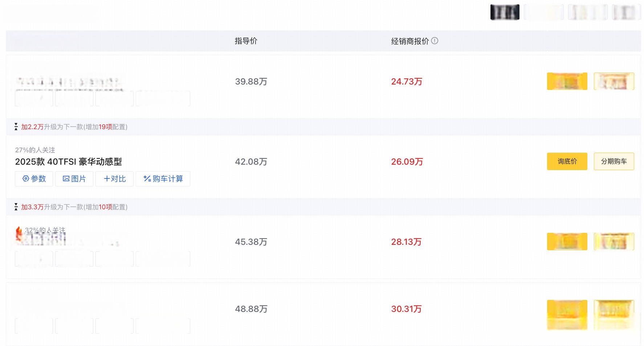Click upgrade arrow icon beside 加3.3万

point(16,207)
